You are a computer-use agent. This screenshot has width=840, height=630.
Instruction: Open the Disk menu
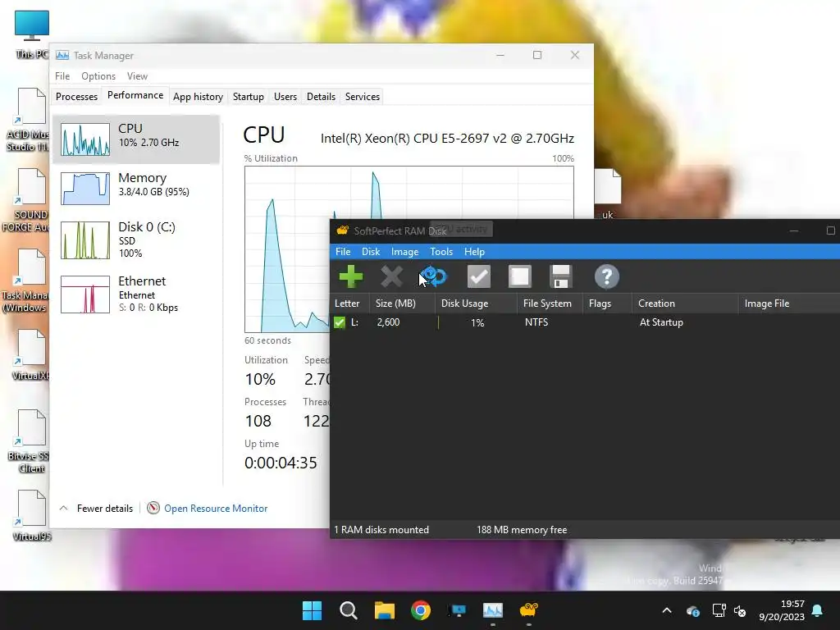click(x=371, y=252)
